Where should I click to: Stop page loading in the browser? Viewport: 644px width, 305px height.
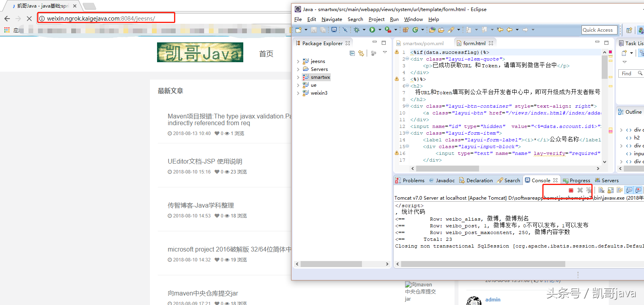coord(29,18)
